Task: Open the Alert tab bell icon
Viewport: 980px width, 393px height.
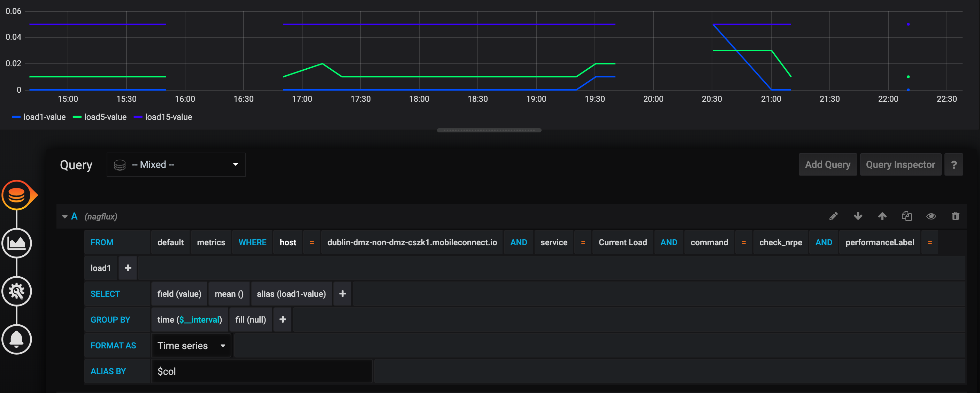Action: click(17, 339)
